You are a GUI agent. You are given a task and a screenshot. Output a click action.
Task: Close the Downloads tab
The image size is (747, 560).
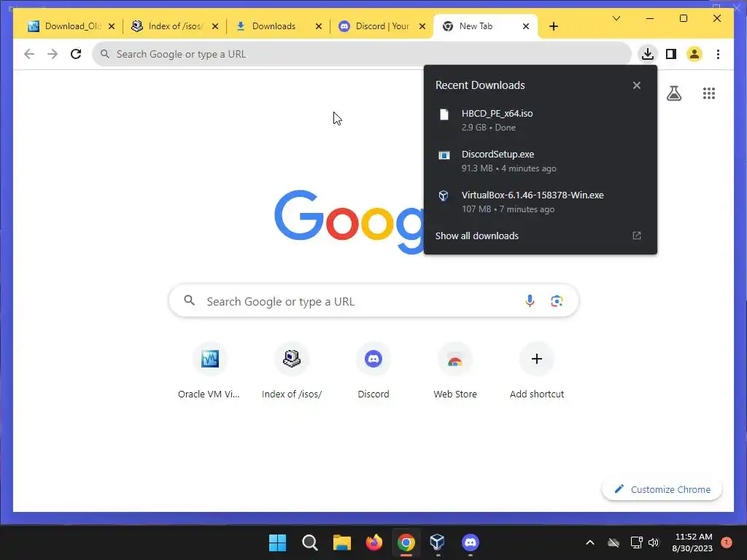pos(319,26)
